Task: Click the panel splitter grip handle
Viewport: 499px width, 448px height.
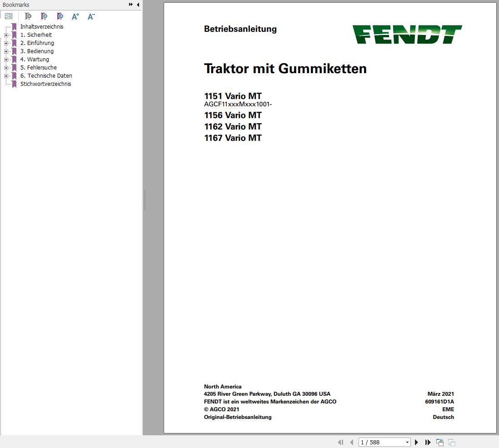Action: click(145, 200)
